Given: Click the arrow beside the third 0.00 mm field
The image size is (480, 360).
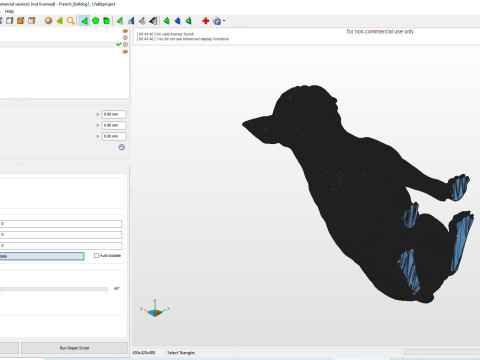Looking at the screenshot, I should [98, 136].
